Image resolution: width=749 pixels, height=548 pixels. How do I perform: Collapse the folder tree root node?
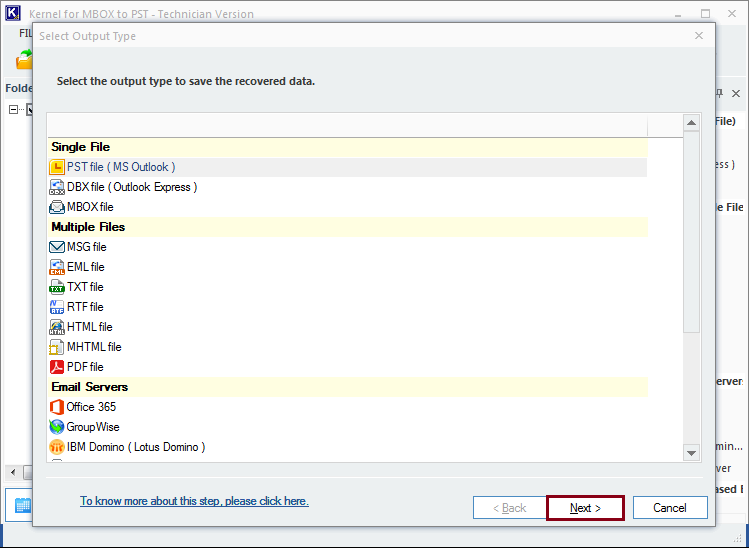(x=13, y=109)
